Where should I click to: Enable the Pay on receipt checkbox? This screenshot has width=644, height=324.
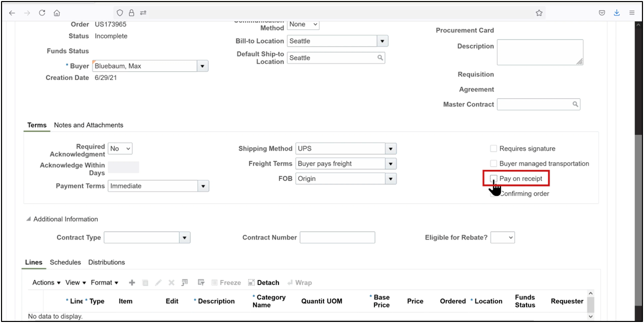coord(493,178)
